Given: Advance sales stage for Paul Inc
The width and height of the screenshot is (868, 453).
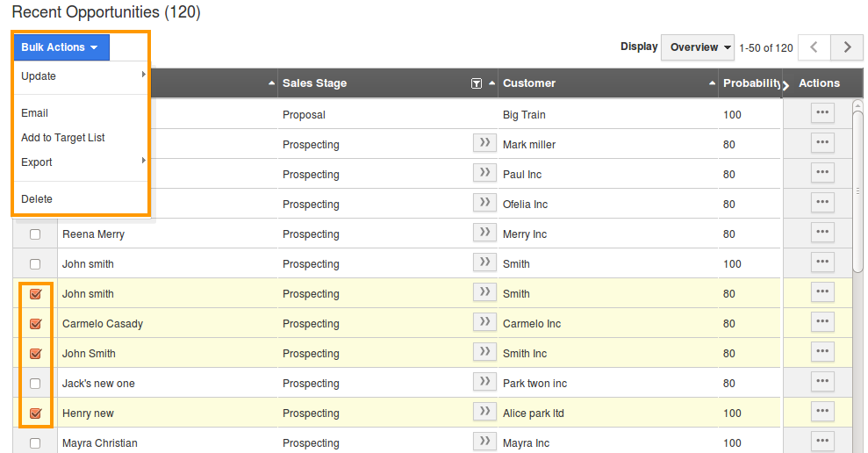Looking at the screenshot, I should (x=484, y=173).
